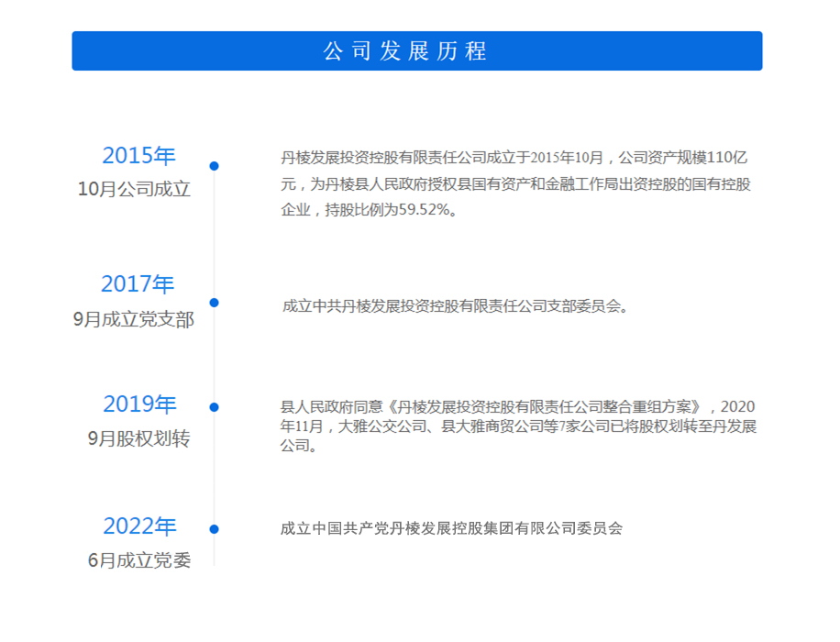Viewport: 840px width, 642px height.
Task: Click the text 9月成立党支部
Action: (x=133, y=319)
